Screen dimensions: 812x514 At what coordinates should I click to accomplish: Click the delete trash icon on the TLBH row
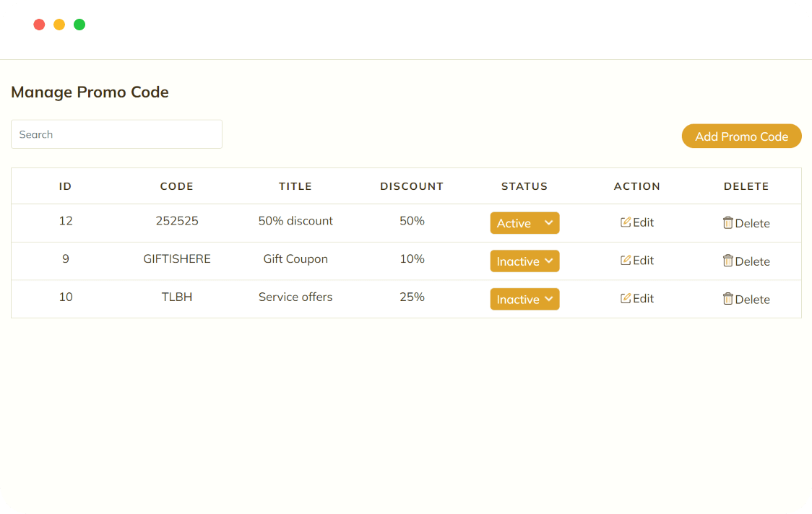click(729, 298)
